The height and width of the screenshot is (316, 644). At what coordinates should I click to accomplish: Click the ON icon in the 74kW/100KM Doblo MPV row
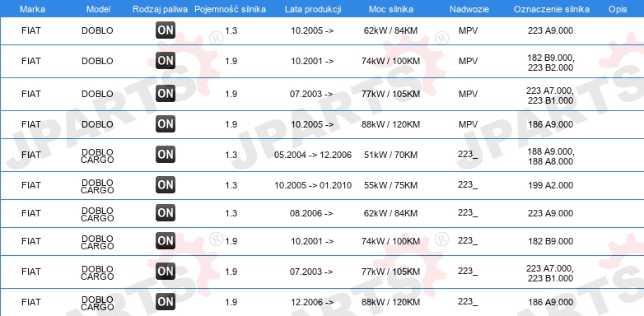166,61
